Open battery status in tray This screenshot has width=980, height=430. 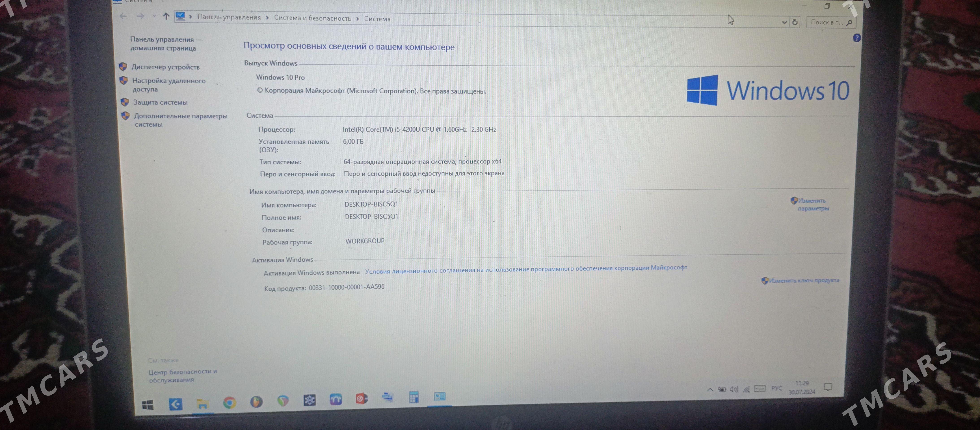(x=722, y=389)
